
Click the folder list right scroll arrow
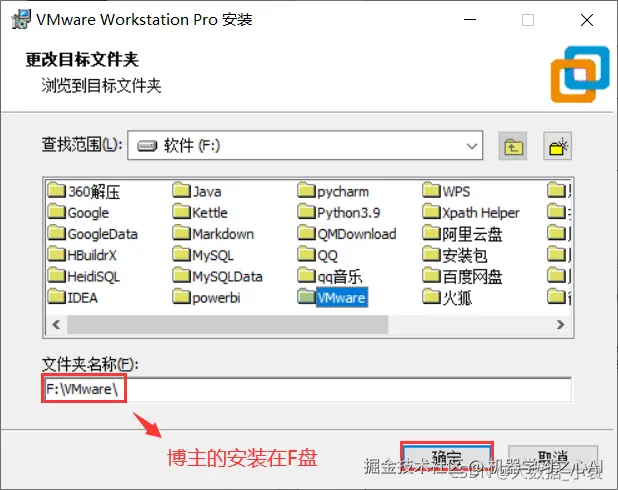pos(560,324)
